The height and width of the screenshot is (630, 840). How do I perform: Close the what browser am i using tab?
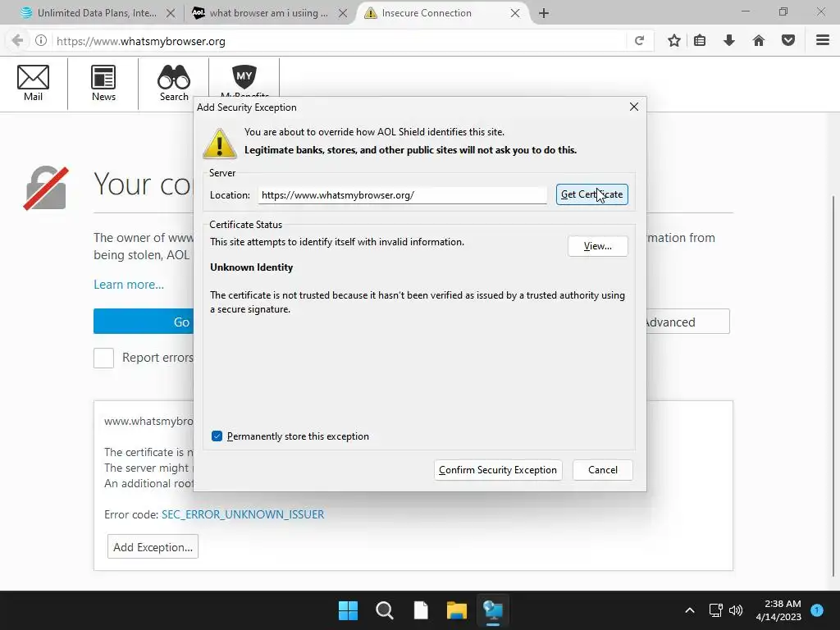(343, 13)
